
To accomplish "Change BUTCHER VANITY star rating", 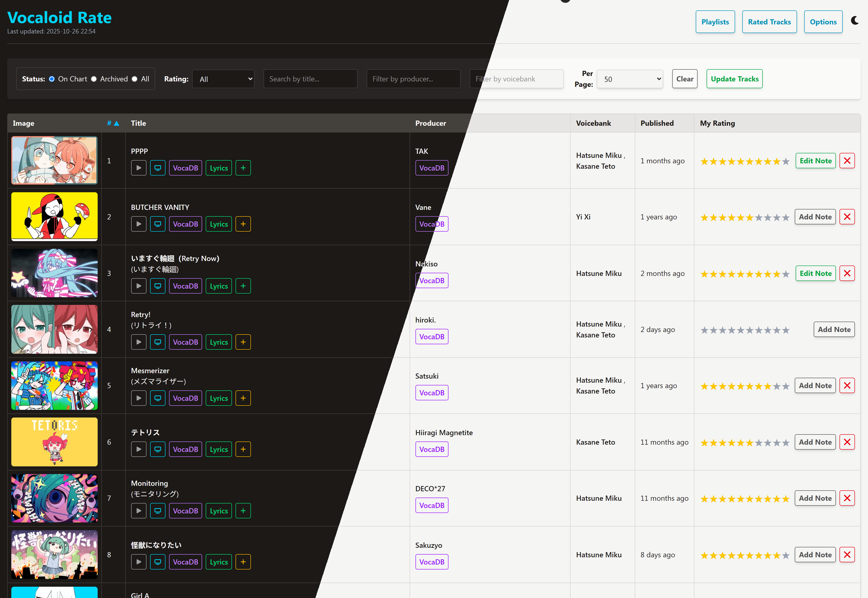I will (x=745, y=217).
